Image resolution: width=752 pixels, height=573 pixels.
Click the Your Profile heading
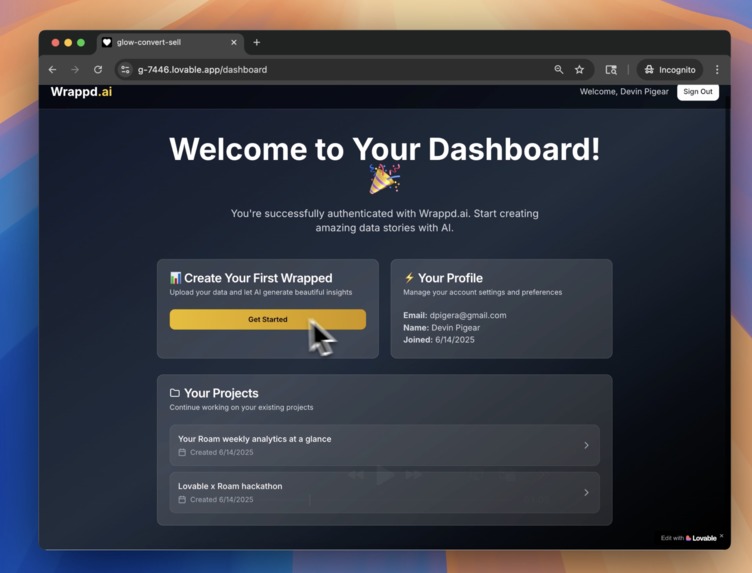coord(450,278)
